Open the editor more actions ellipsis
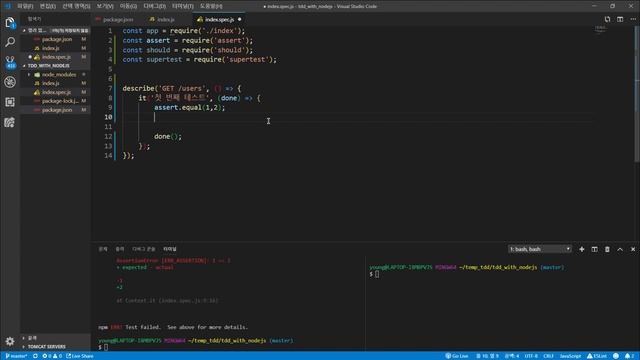 [x=633, y=19]
